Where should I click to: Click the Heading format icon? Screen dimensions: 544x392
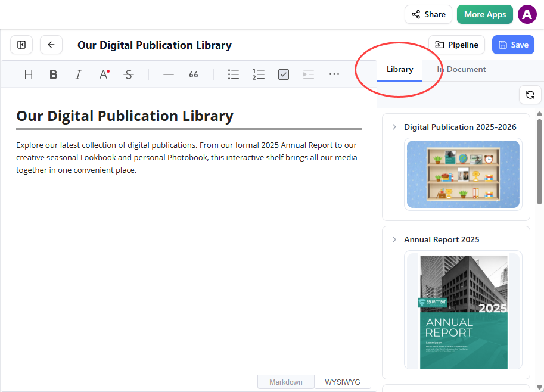[29, 74]
